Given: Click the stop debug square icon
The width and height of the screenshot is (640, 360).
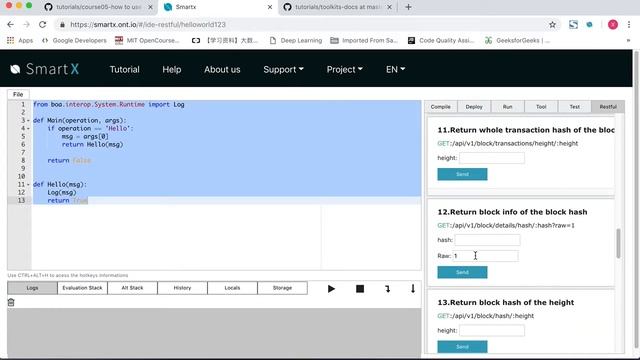Looking at the screenshot, I should (360, 289).
